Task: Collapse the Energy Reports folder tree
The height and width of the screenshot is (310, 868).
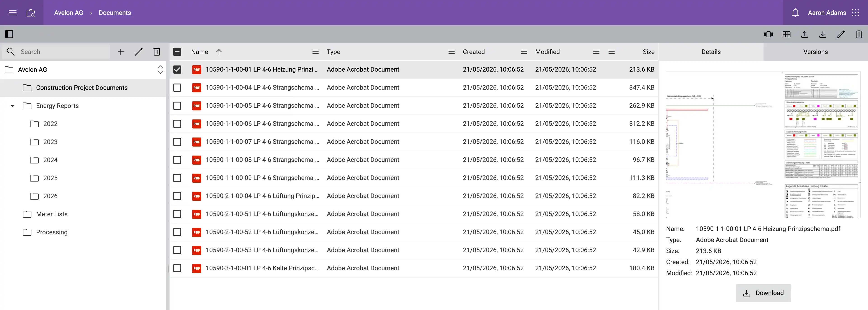Action: (13, 106)
